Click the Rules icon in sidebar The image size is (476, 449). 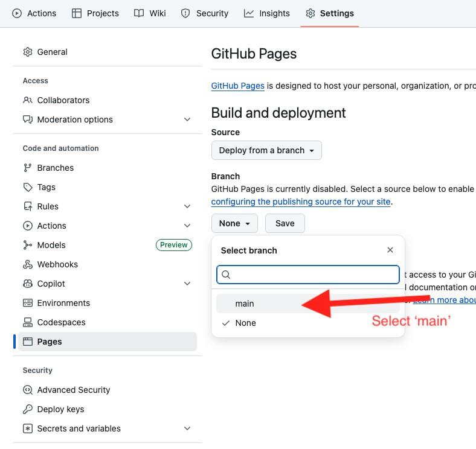coord(28,206)
